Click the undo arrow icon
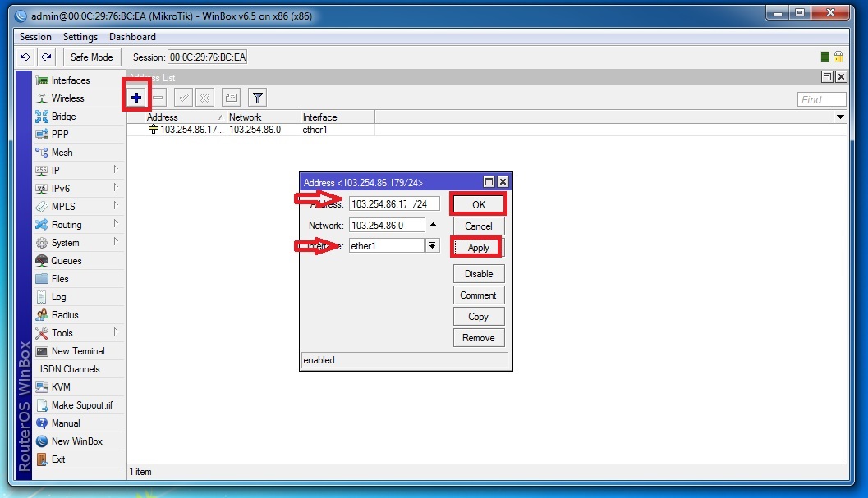 (x=25, y=57)
